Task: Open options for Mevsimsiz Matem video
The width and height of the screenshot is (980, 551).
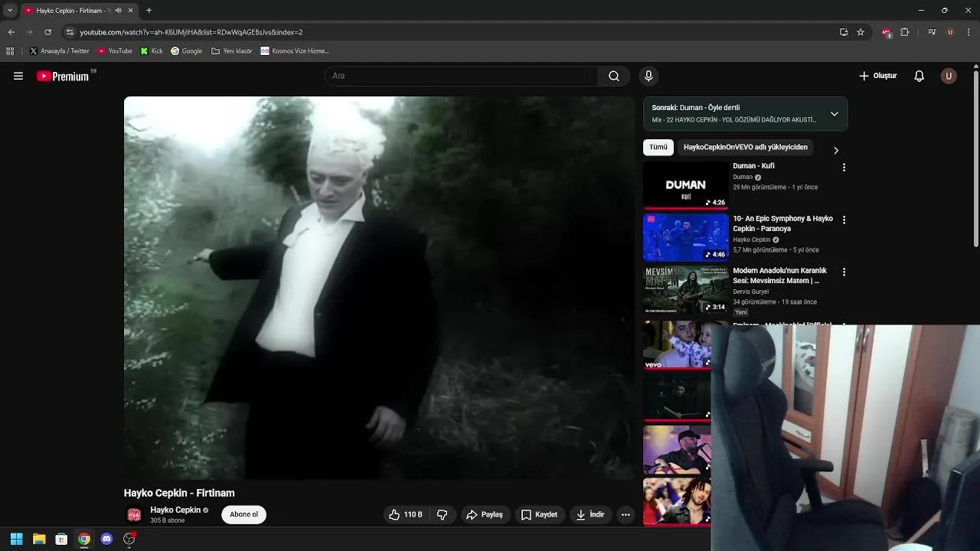Action: pos(844,272)
